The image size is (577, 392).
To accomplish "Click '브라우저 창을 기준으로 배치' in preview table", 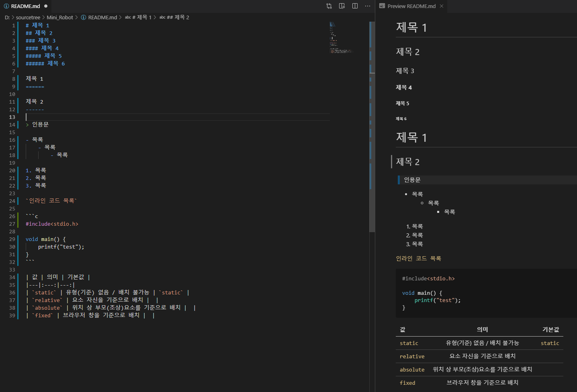I will click(482, 383).
